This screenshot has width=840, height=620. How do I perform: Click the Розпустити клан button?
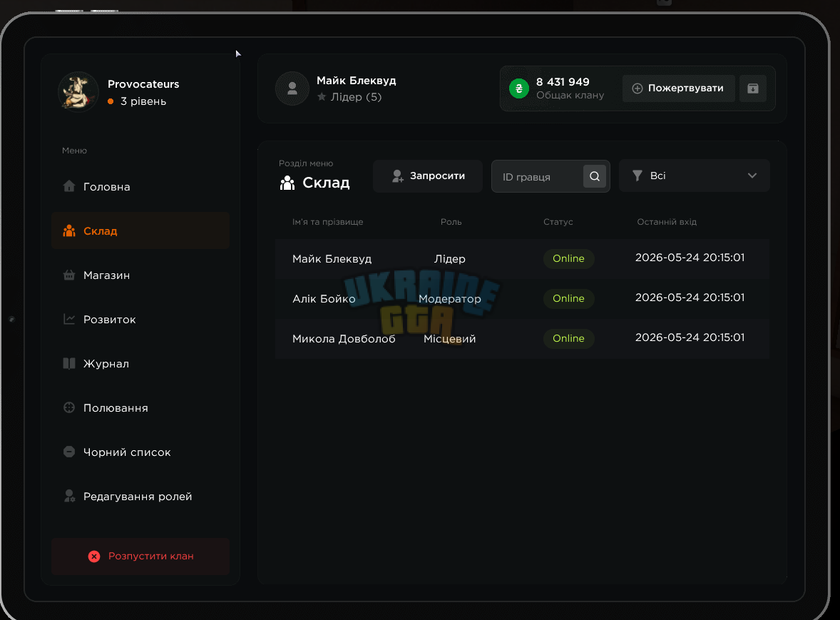click(140, 557)
